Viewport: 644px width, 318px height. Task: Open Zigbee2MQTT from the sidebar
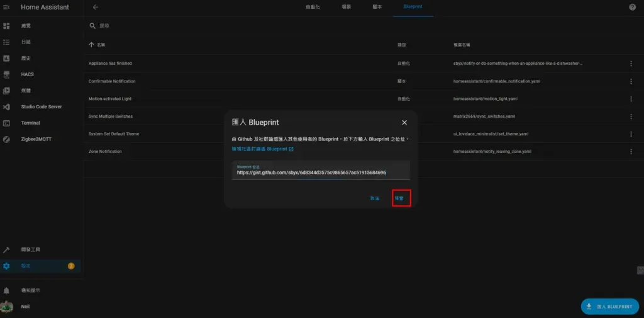point(6,139)
